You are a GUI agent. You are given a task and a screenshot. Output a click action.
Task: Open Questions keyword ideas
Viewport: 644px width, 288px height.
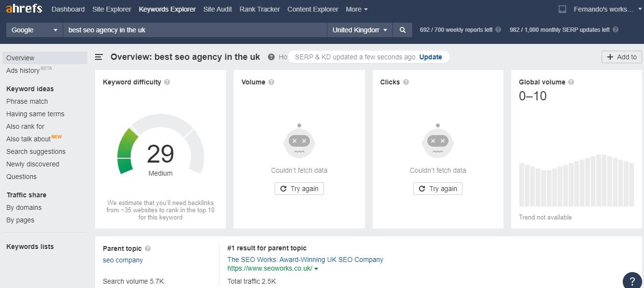coord(21,177)
